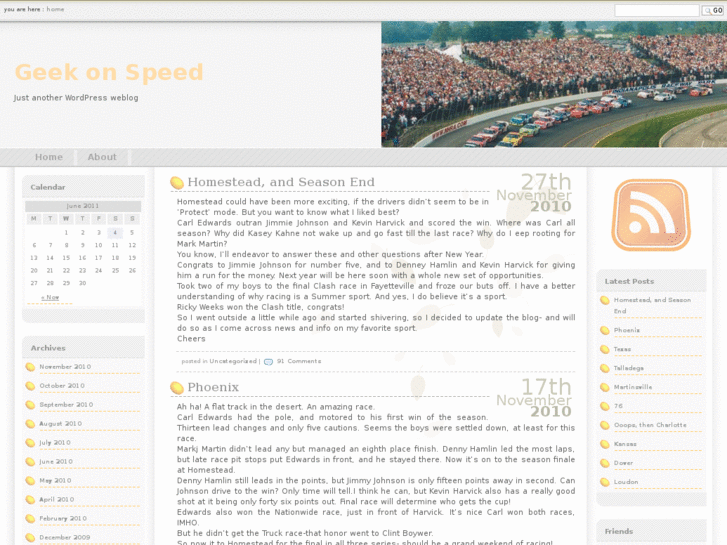
Task: Click the GO search button
Action: 713,10
